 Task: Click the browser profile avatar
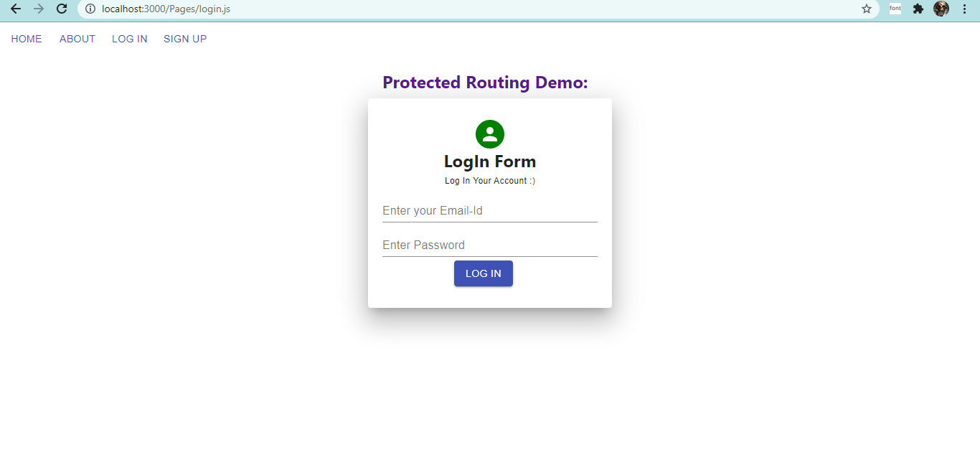coord(941,9)
